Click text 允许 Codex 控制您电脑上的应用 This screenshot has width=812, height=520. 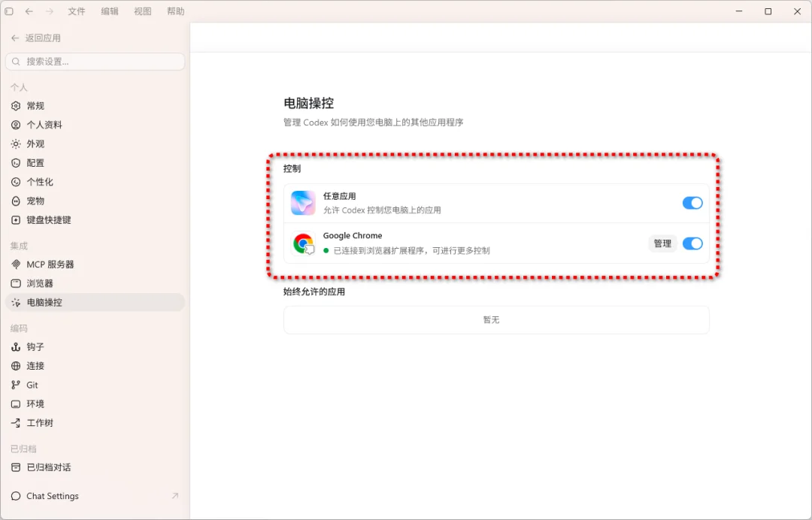pyautogui.click(x=382, y=210)
